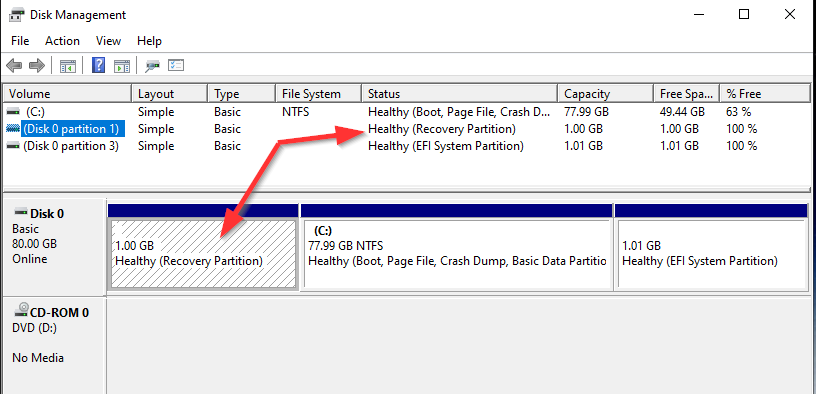The width and height of the screenshot is (816, 394).
Task: Click the 1.01 GB capacity cell in list
Action: pyautogui.click(x=583, y=146)
